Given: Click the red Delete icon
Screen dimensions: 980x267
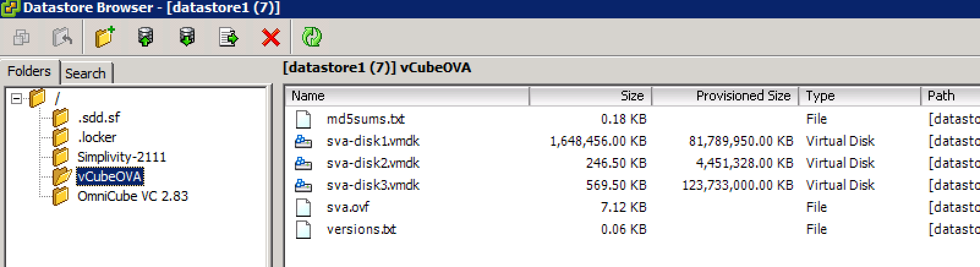Looking at the screenshot, I should pos(270,38).
